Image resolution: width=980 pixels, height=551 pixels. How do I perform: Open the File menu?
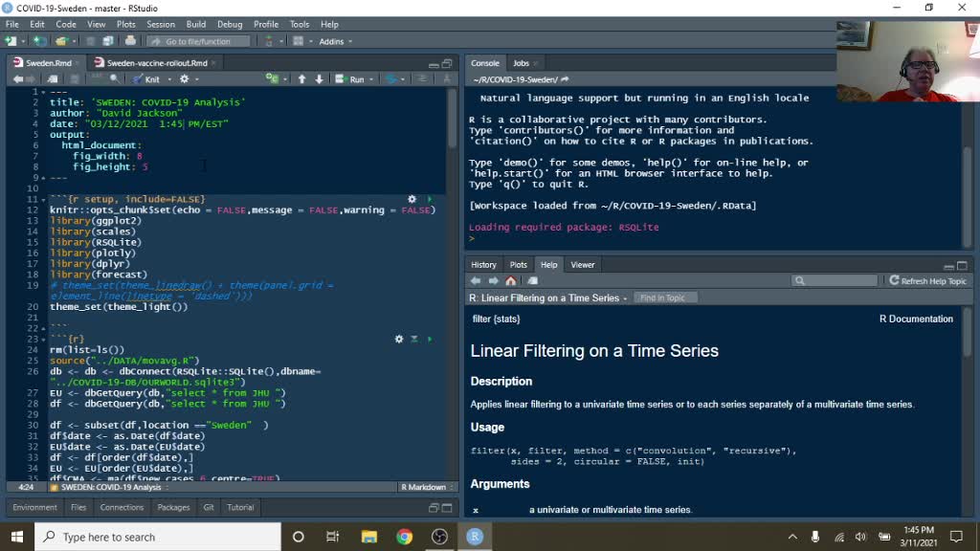point(11,24)
